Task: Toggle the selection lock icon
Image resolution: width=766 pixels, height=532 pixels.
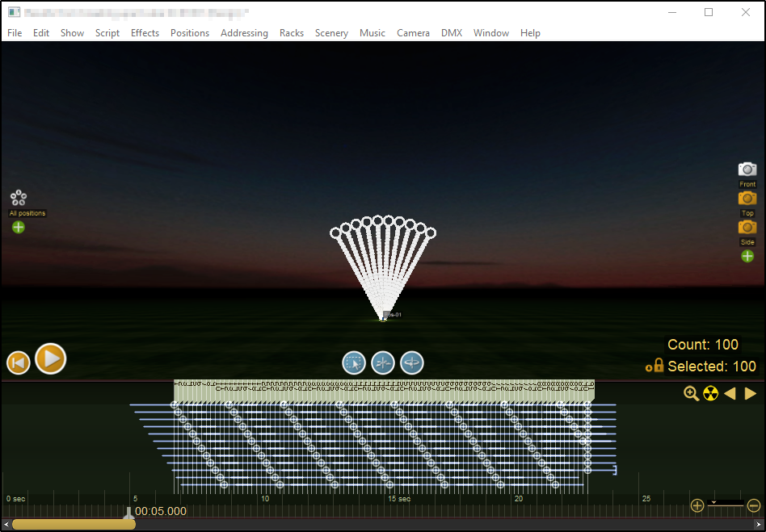Action: point(654,366)
